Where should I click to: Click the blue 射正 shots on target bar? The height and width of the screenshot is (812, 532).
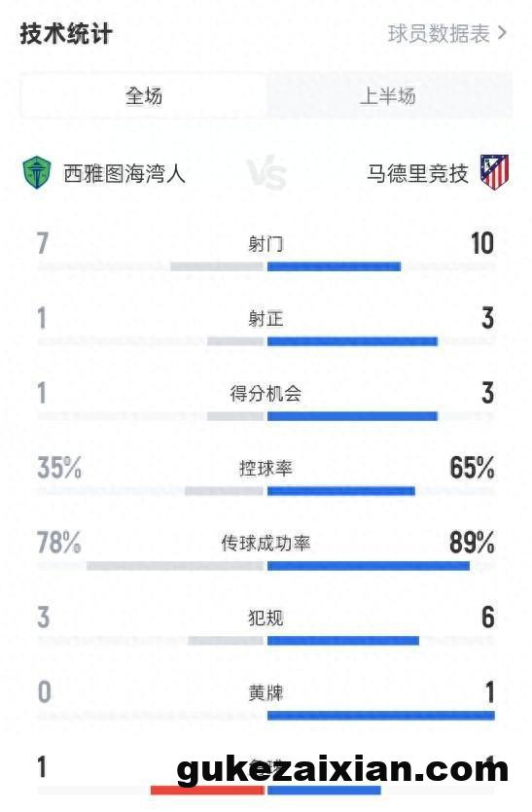(352, 341)
